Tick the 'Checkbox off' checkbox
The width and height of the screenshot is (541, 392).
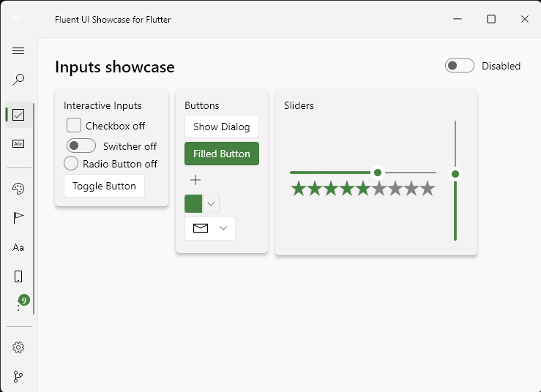[x=74, y=125]
